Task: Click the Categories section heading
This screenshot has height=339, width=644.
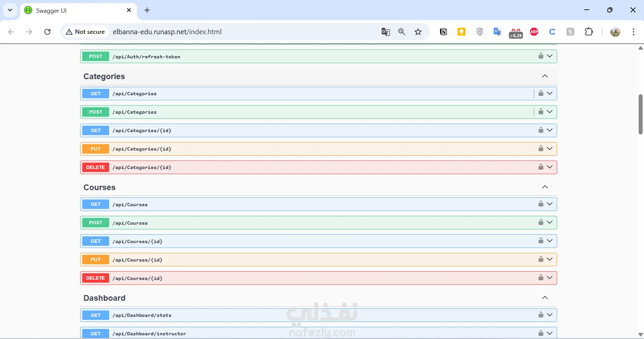Action: 104,76
